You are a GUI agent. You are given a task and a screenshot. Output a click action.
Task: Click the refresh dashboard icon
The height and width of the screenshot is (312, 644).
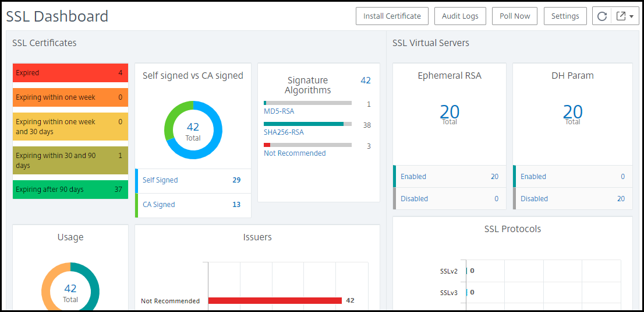tap(601, 16)
